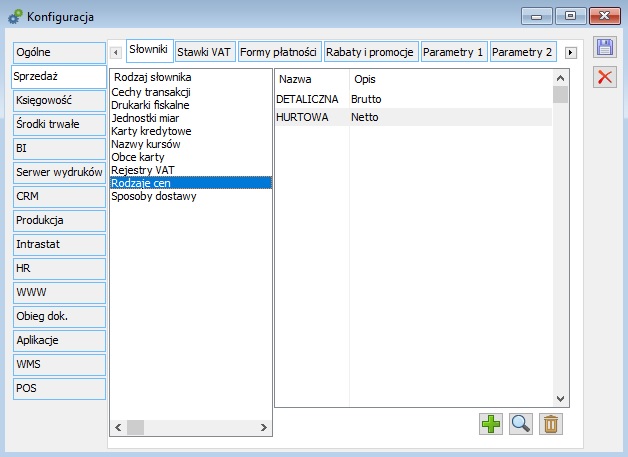Select Rodzaje cen dictionary
The height and width of the screenshot is (457, 628).
(x=191, y=183)
